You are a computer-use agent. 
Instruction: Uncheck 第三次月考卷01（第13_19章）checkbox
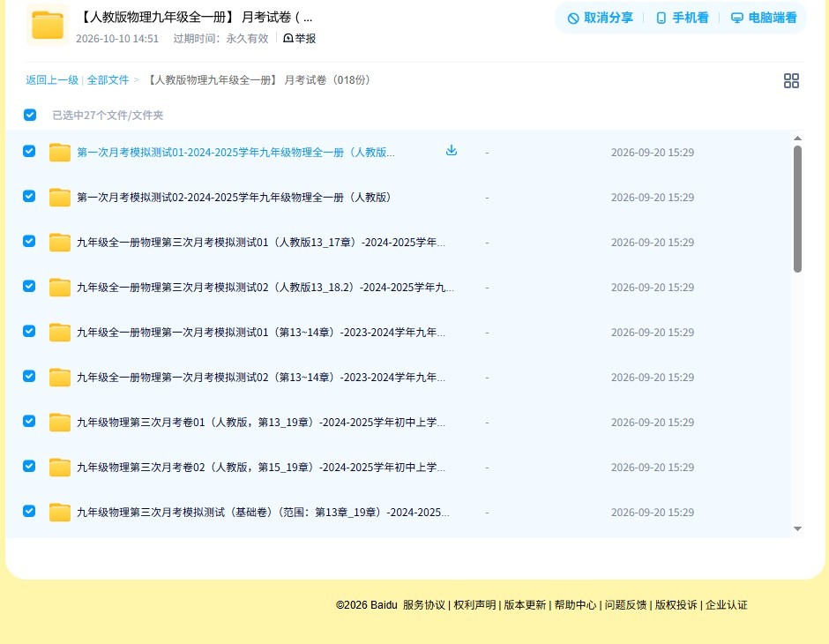(x=29, y=421)
